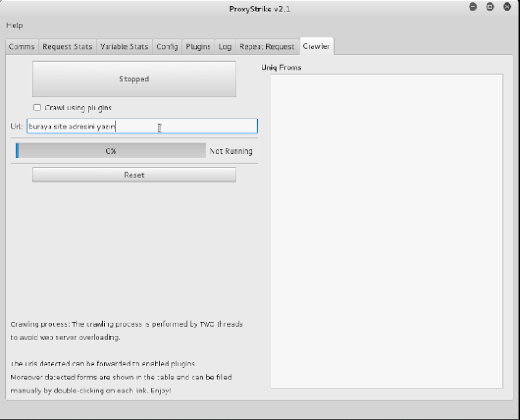Minimize the ProxyStrike window
The image size is (520, 420).
473,6
